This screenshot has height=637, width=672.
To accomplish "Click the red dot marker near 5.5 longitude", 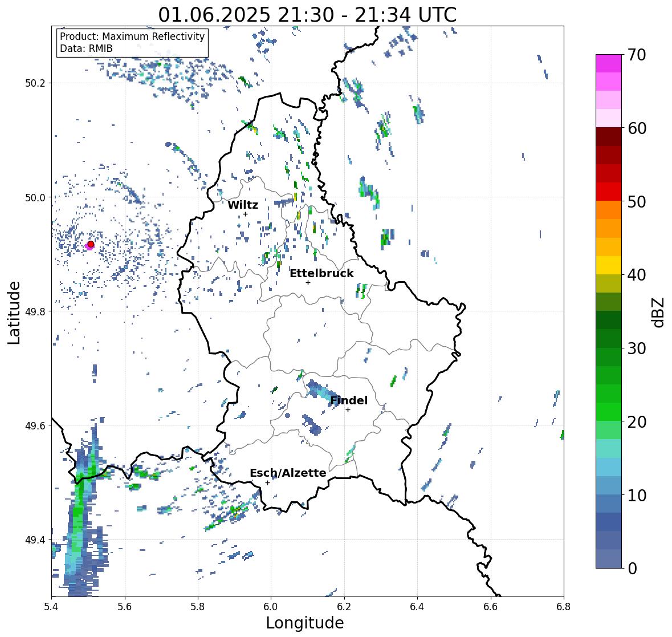I will point(91,244).
